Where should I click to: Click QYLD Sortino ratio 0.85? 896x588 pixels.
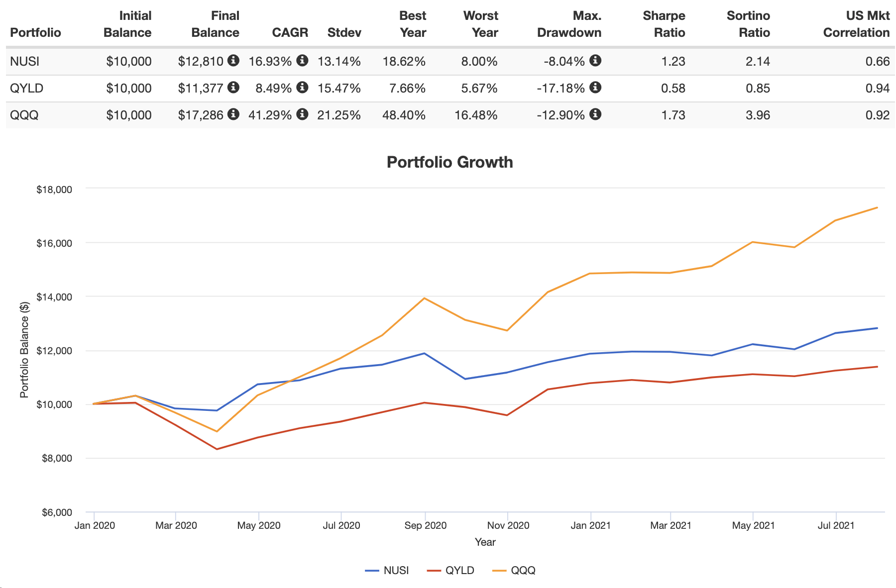coord(758,89)
